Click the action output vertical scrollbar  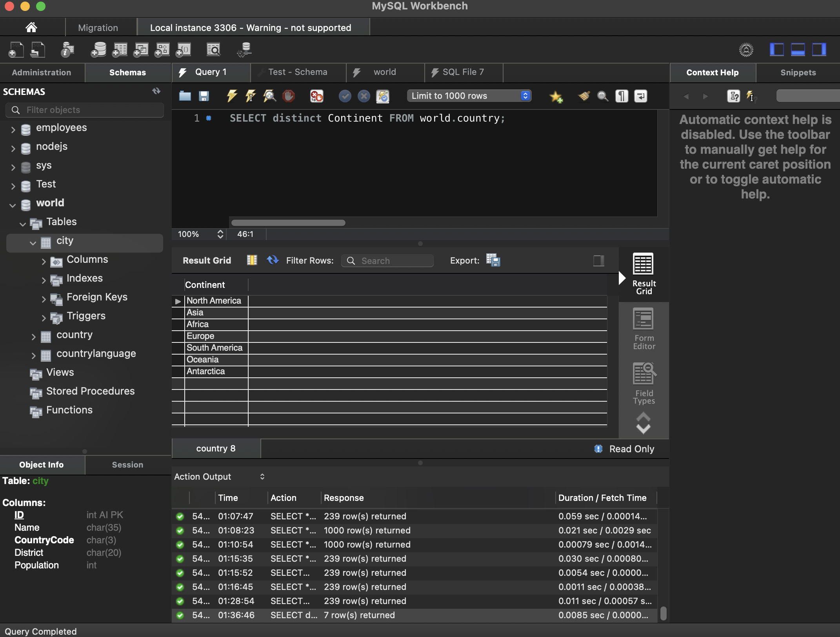(x=663, y=613)
